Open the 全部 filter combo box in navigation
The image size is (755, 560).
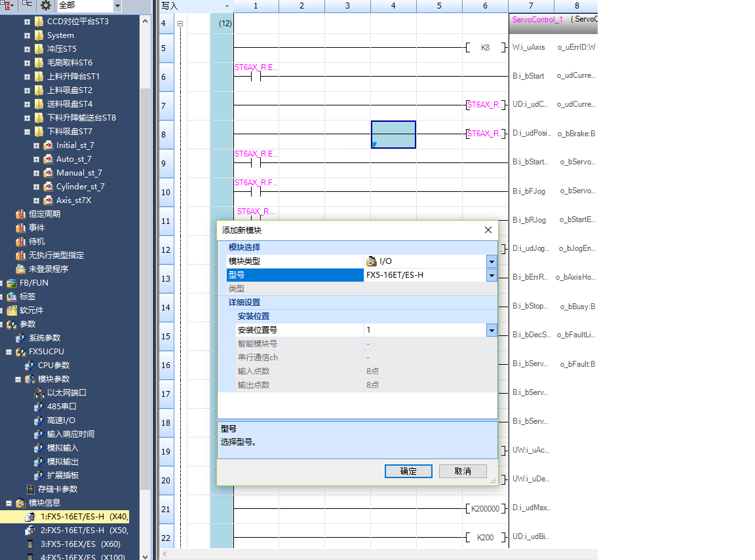[89, 6]
